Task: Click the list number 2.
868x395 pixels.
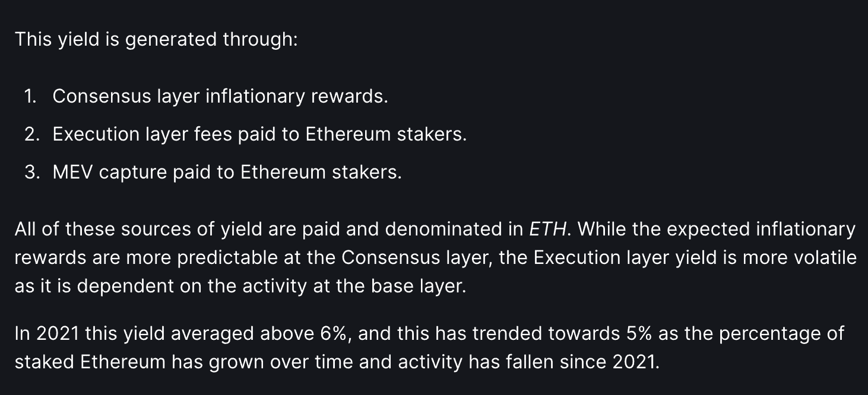Action: pyautogui.click(x=30, y=135)
